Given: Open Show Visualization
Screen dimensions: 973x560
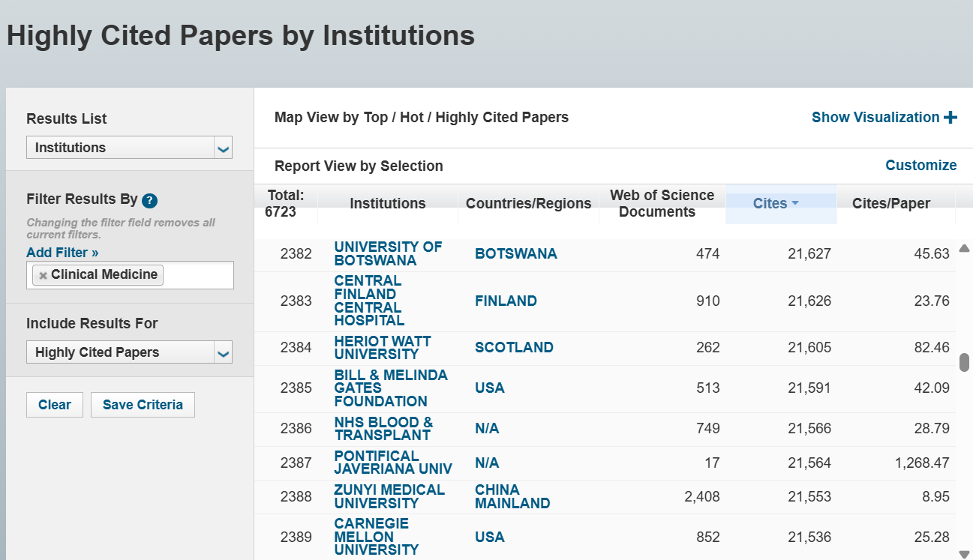Looking at the screenshot, I should coord(884,117).
